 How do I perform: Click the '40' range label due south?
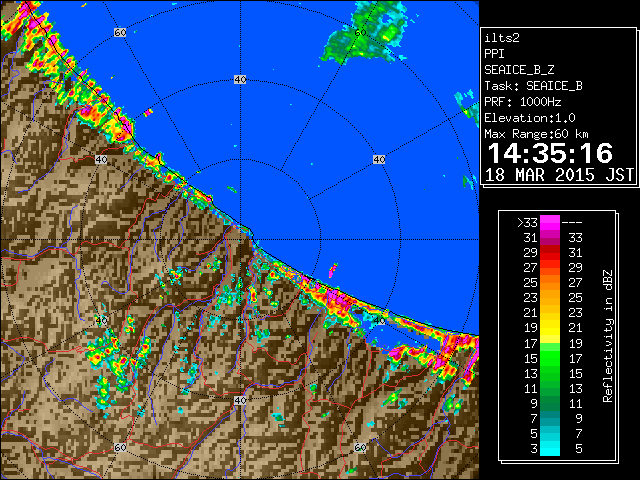pos(240,400)
